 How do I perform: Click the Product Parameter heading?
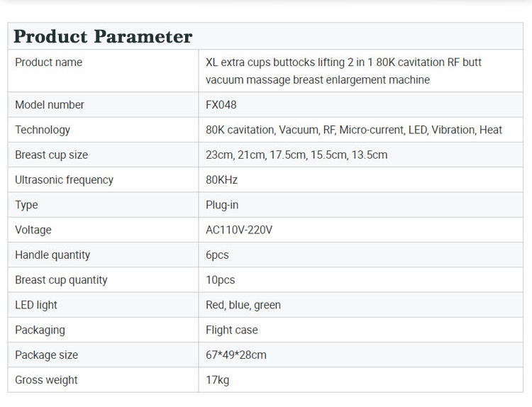(x=103, y=37)
